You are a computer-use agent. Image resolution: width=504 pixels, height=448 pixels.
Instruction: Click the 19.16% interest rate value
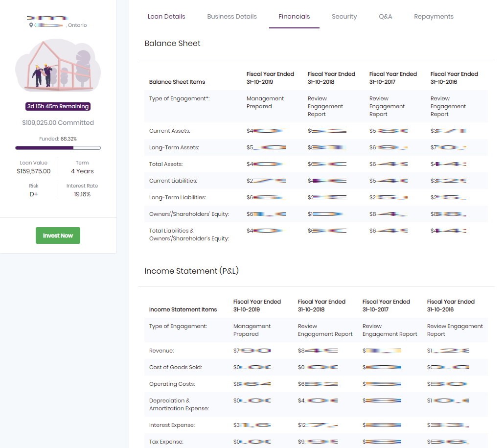pos(82,194)
